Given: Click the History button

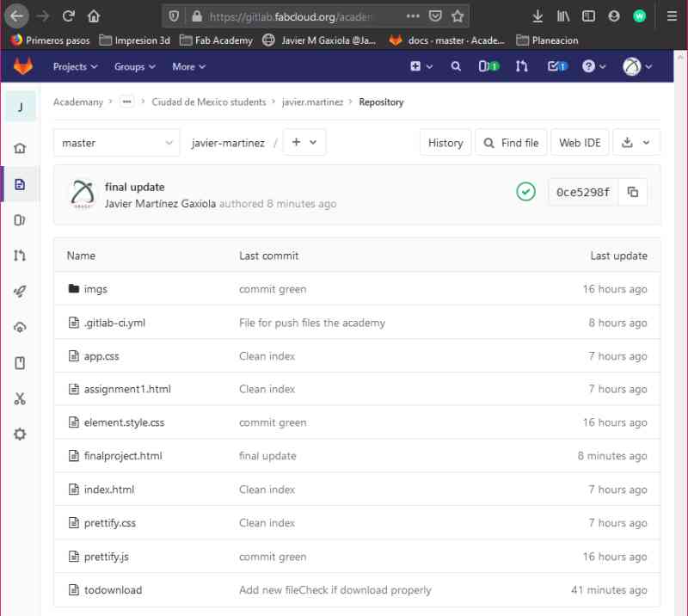Looking at the screenshot, I should point(445,143).
